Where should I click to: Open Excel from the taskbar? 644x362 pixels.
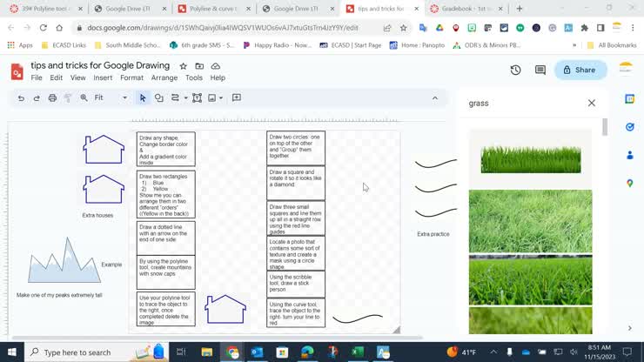point(358,352)
